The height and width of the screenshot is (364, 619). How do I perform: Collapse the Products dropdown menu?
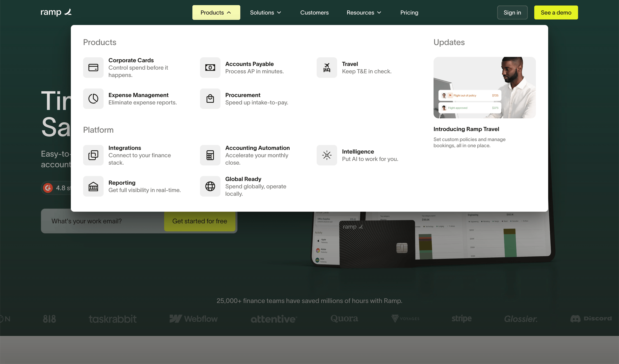tap(216, 12)
